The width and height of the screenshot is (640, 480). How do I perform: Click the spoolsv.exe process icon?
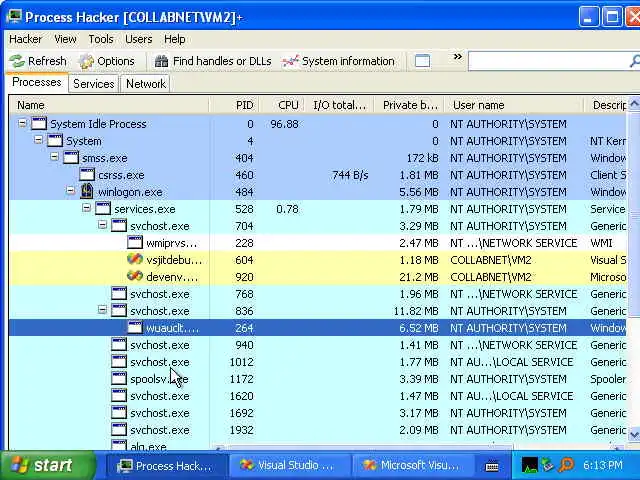tap(119, 378)
